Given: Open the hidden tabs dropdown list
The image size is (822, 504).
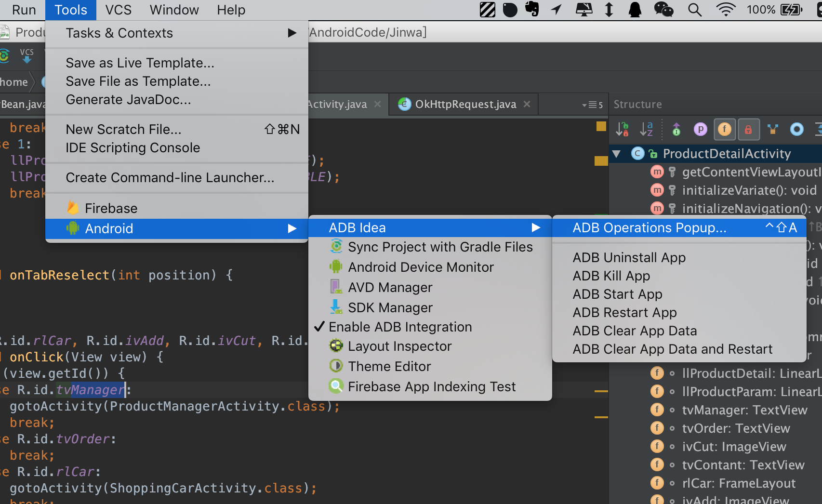Looking at the screenshot, I should tap(593, 105).
